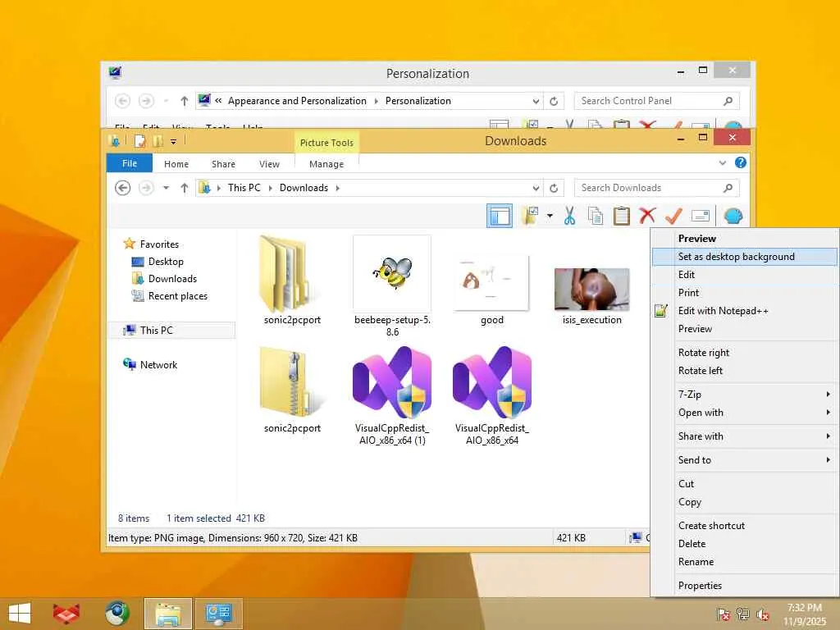Viewport: 840px width, 630px height.
Task: Click Refresh in the Personalization window
Action: point(554,101)
